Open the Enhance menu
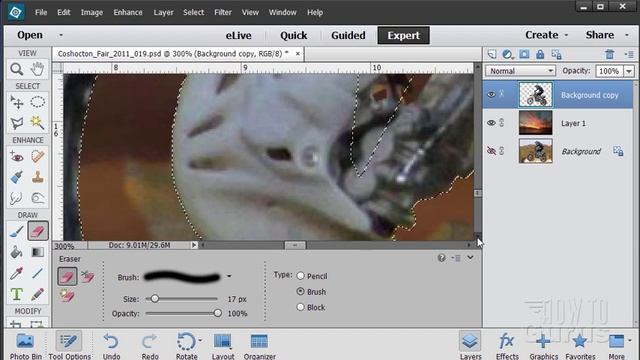Screen dimensions: 640x360 (128, 12)
